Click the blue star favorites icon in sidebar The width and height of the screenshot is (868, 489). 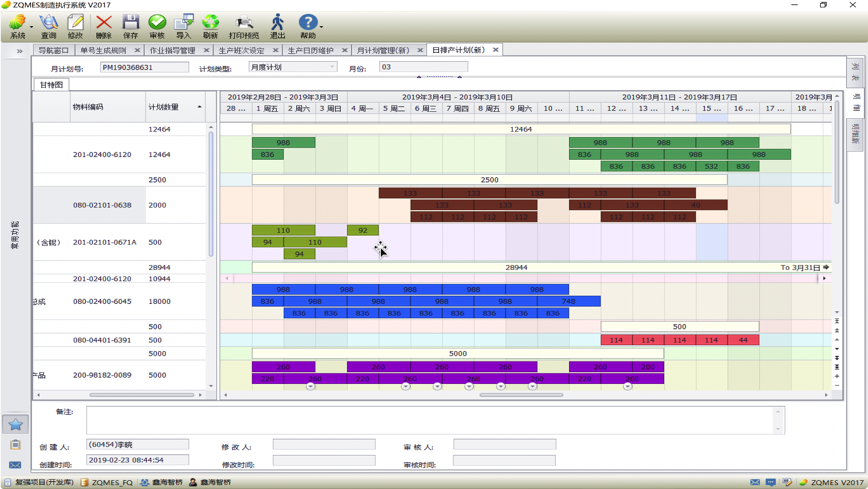[15, 424]
